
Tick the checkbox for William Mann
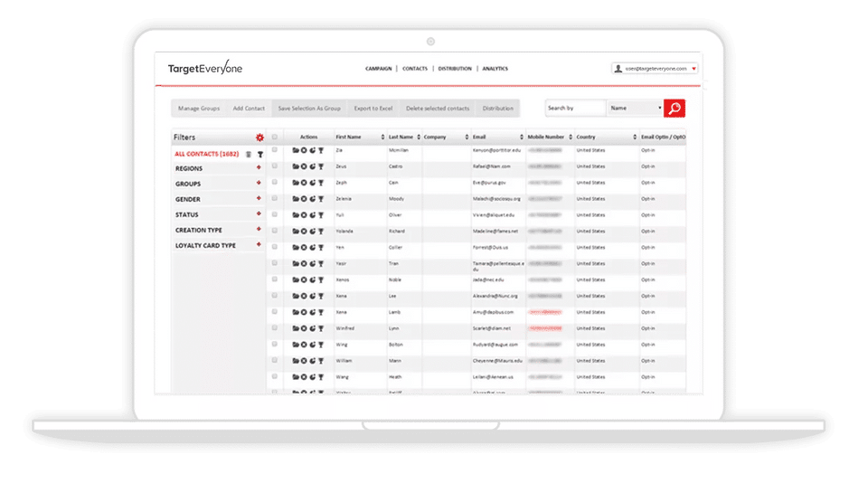point(275,360)
